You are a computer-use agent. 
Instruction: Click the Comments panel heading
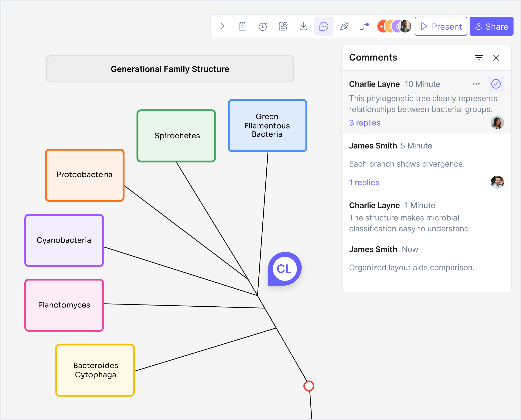(x=373, y=58)
